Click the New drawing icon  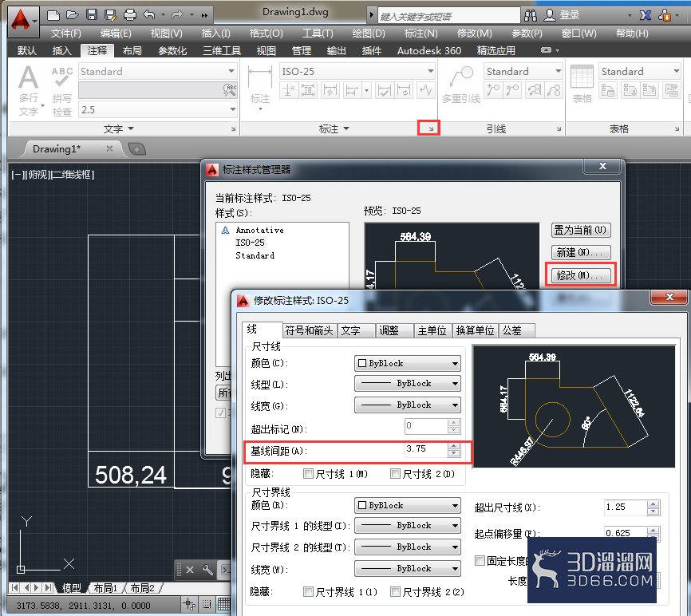(x=53, y=15)
